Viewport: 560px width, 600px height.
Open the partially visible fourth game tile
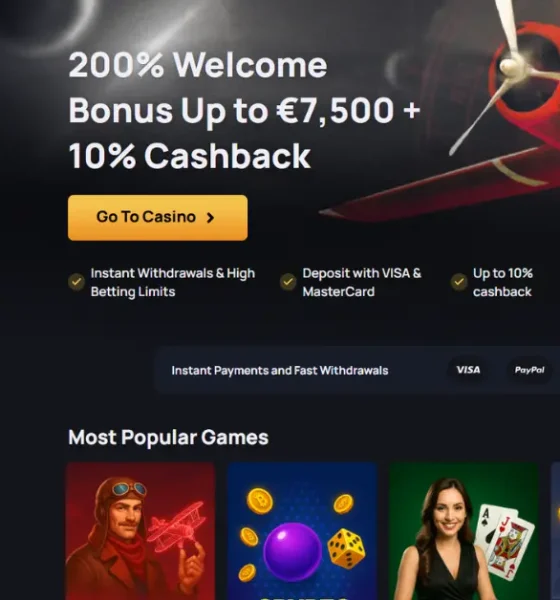tap(555, 531)
